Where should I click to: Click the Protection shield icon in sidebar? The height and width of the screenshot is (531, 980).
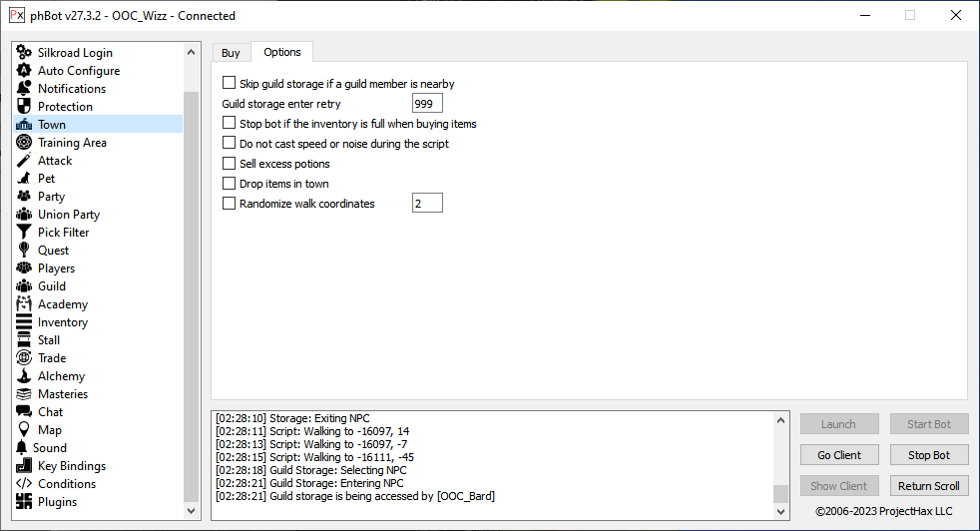point(25,107)
